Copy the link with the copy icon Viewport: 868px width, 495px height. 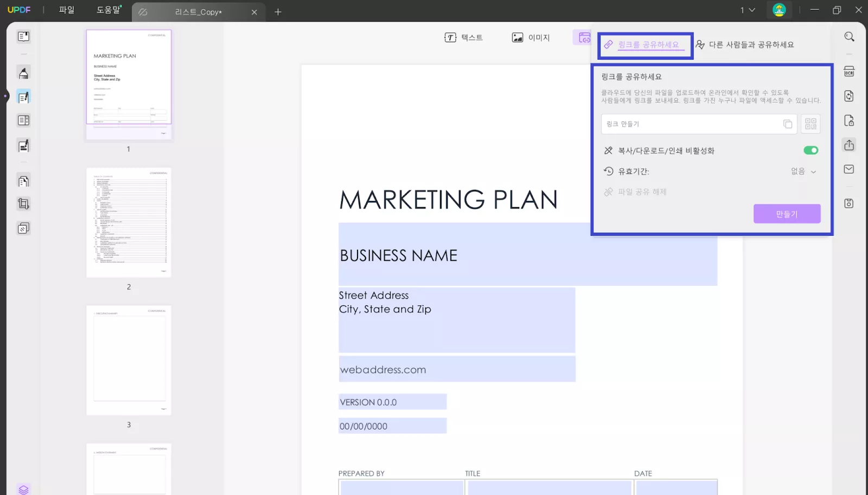point(788,124)
